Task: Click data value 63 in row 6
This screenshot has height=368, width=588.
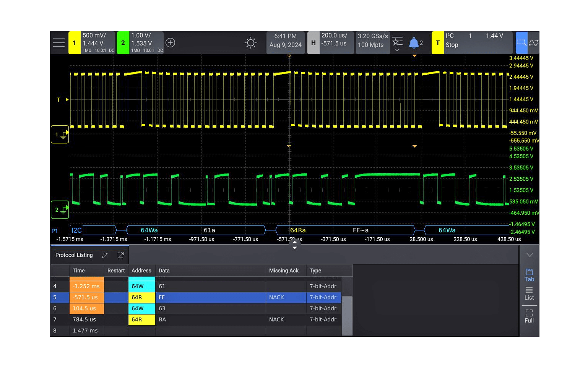Action: click(162, 308)
